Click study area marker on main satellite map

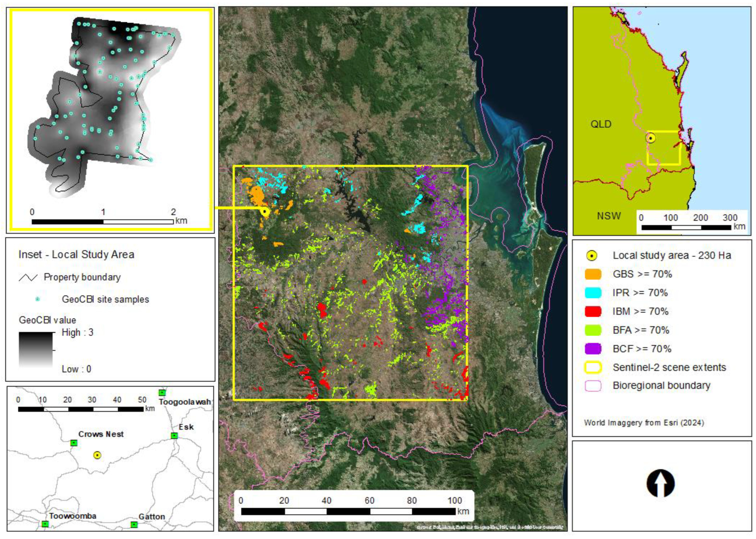[x=265, y=211]
